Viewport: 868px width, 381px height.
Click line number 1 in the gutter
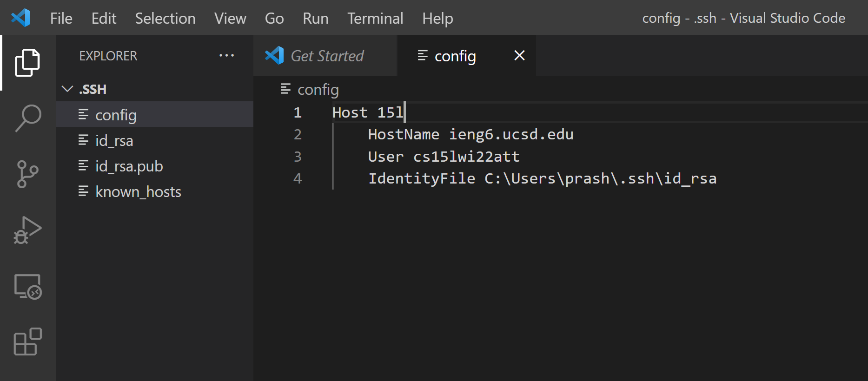[x=298, y=112]
